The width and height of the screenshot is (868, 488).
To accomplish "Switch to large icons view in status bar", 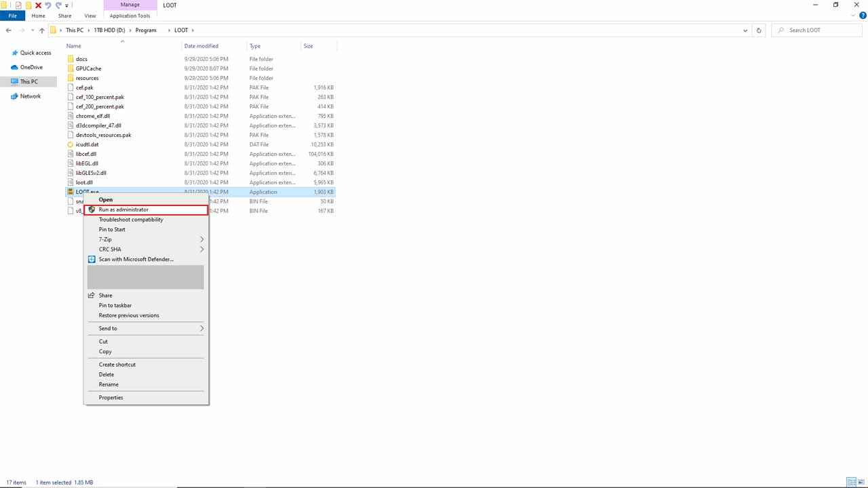I will coord(861,482).
